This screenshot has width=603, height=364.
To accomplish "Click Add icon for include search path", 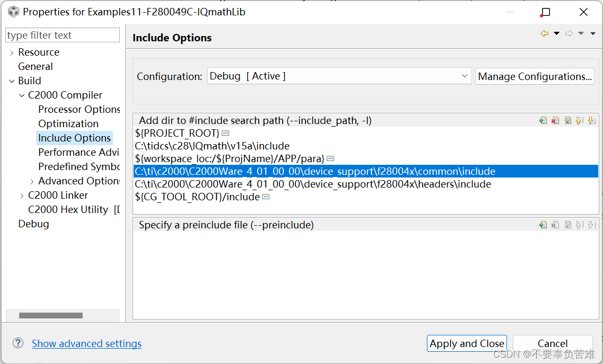I will [543, 121].
